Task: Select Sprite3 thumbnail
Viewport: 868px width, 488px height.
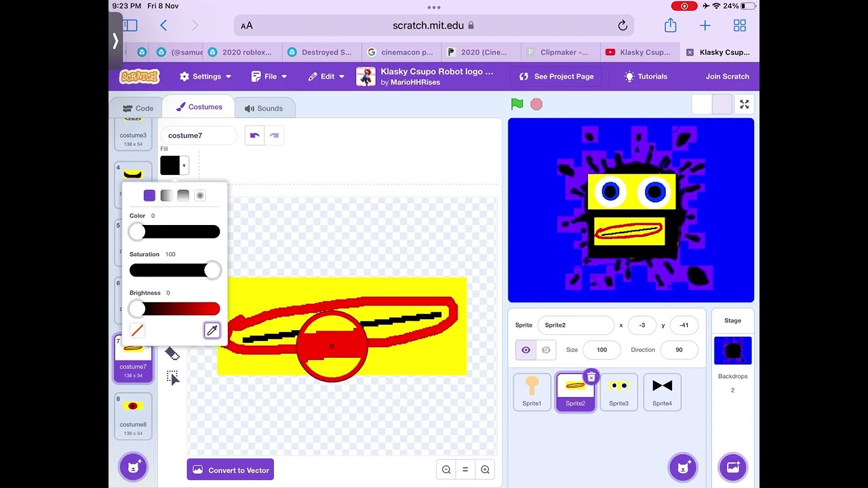Action: [618, 392]
